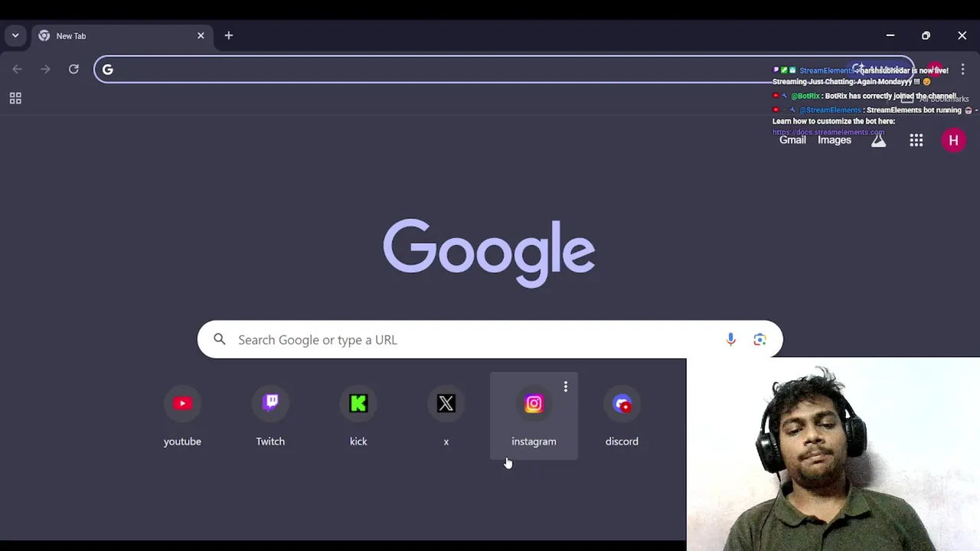
Task: Focus the Chrome address bar
Action: [504, 70]
